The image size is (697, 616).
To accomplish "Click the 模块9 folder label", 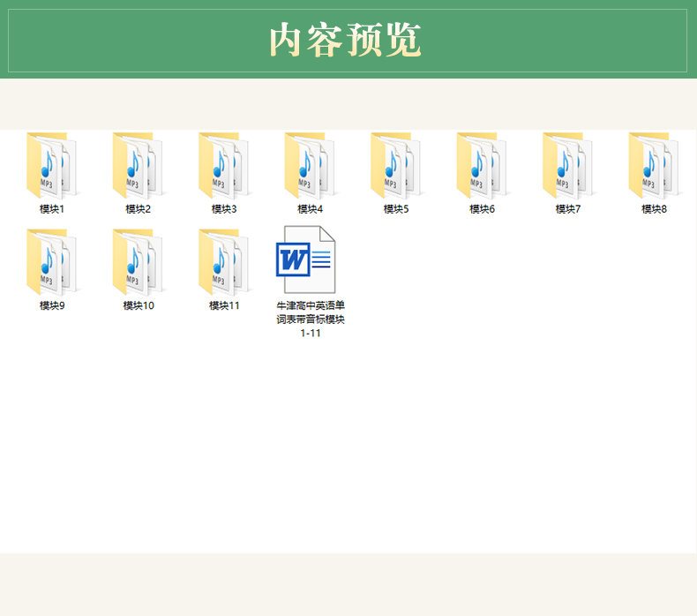I will [52, 305].
